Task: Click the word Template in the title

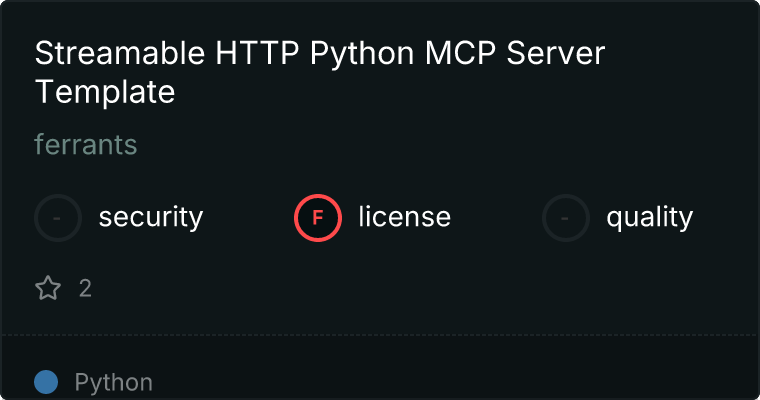Action: pos(105,92)
